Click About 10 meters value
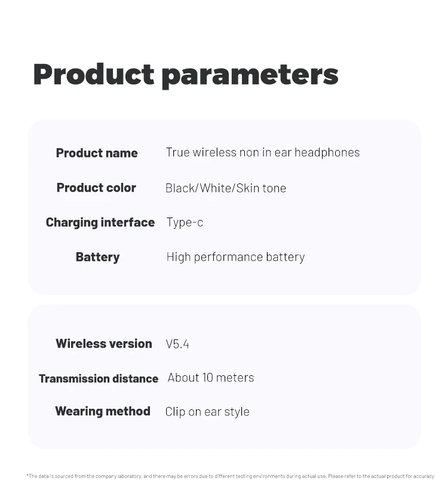This screenshot has height=493, width=448. pos(211,378)
